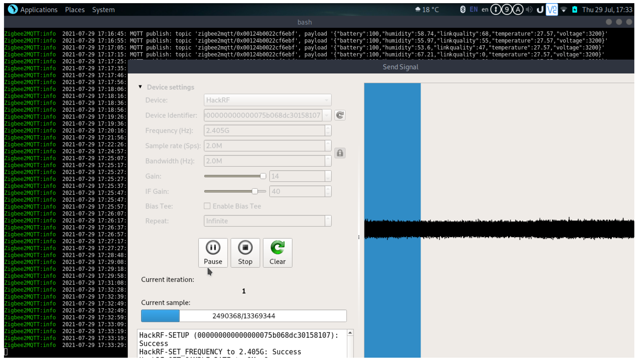Image resolution: width=640 pixels, height=364 pixels.
Task: Click the log output scroll up arrow
Action: click(350, 333)
